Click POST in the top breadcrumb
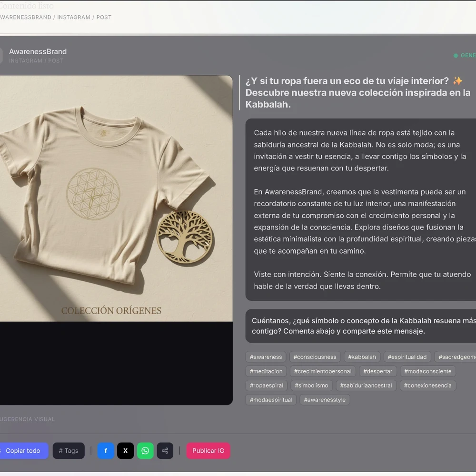 click(x=104, y=17)
